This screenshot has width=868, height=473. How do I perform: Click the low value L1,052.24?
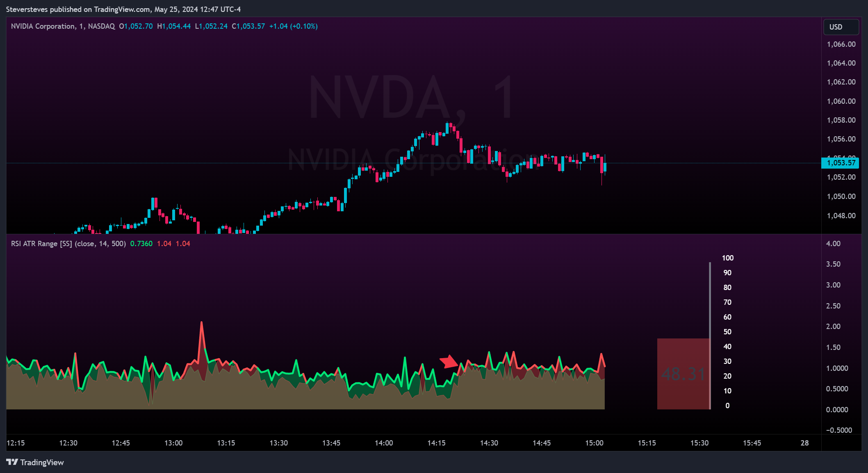pyautogui.click(x=211, y=26)
